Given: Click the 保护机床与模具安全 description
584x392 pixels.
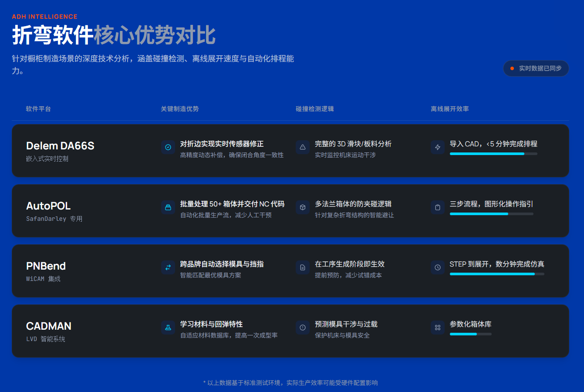Looking at the screenshot, I should click(342, 335).
